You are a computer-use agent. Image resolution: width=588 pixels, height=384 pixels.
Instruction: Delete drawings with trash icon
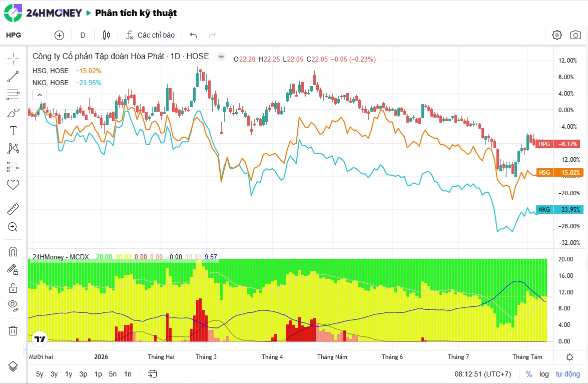[x=13, y=330]
